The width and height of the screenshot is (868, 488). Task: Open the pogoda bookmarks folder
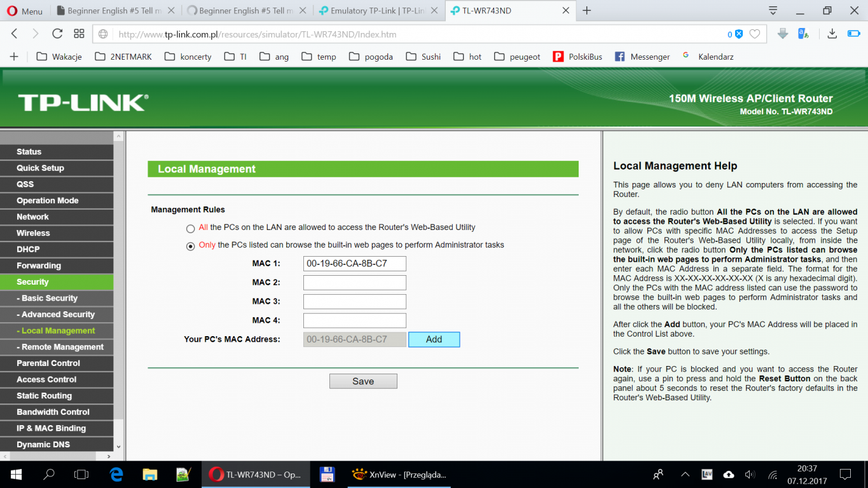pos(371,57)
